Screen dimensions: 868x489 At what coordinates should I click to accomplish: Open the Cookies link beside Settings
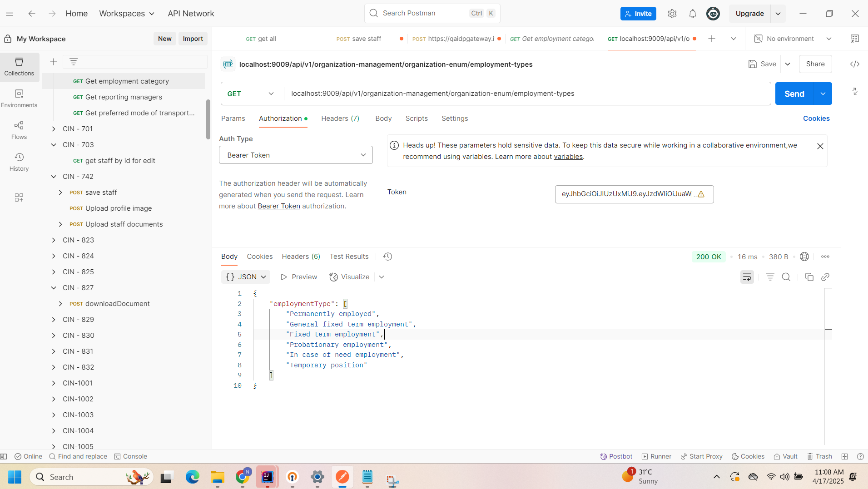coord(816,119)
